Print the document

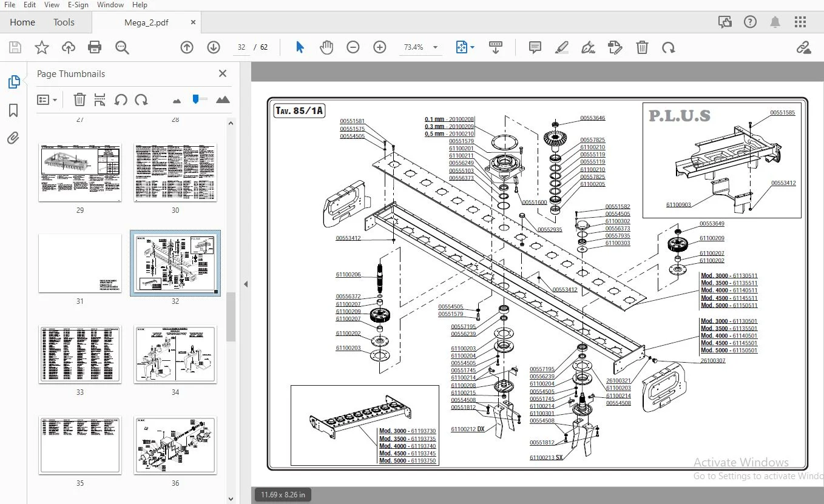point(95,47)
